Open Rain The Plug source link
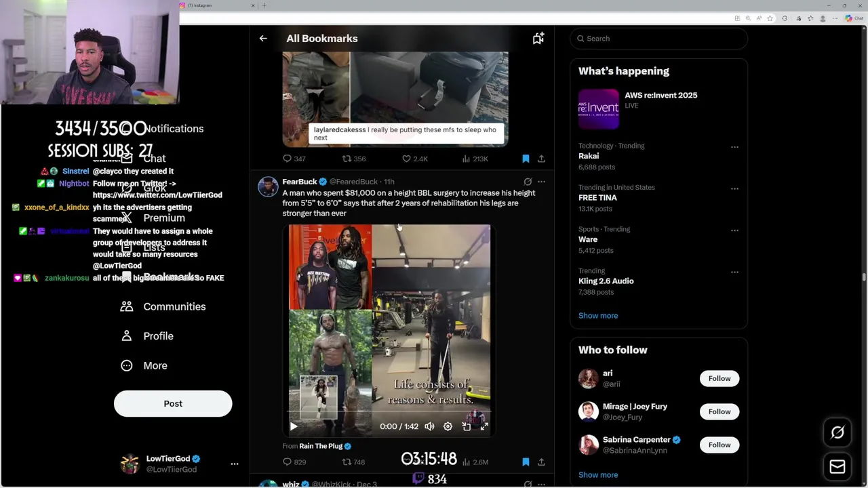The width and height of the screenshot is (868, 488). click(x=321, y=446)
